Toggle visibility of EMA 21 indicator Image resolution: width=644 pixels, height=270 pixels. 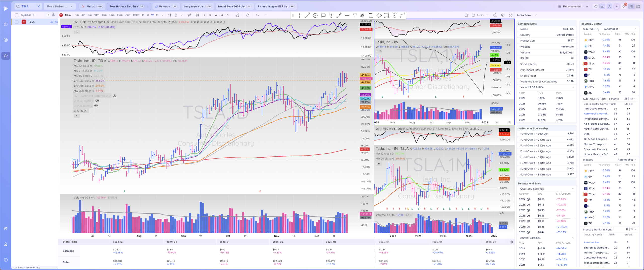point(97,101)
